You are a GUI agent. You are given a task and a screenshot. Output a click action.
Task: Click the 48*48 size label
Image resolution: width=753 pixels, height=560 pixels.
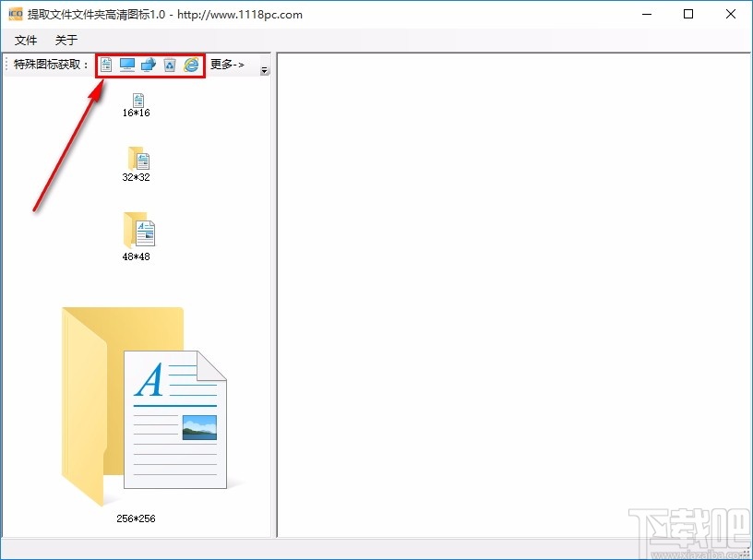137,256
